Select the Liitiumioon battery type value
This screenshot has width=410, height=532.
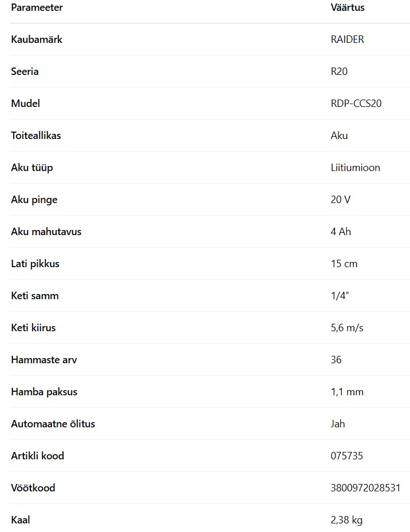point(355,168)
